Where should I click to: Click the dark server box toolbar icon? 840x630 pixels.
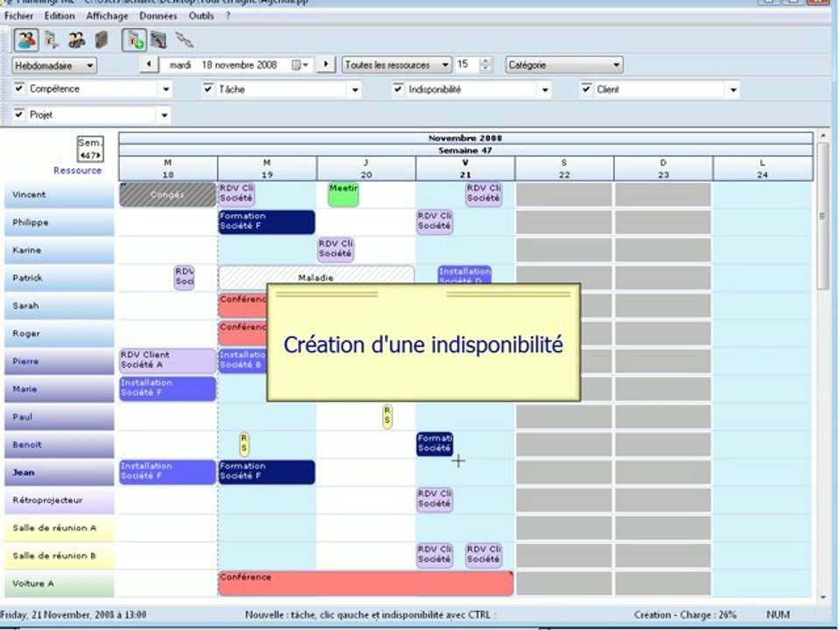click(101, 39)
